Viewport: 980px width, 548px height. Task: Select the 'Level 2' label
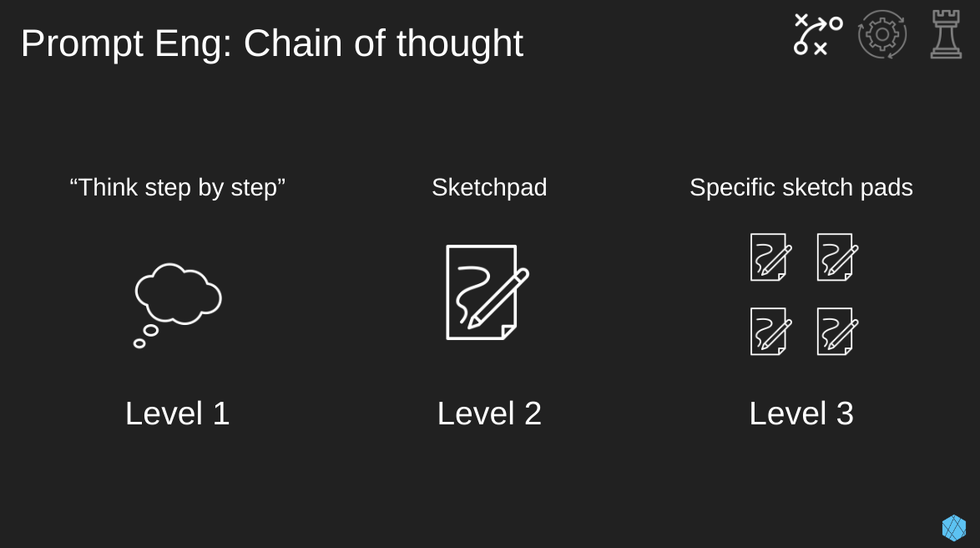pyautogui.click(x=489, y=414)
